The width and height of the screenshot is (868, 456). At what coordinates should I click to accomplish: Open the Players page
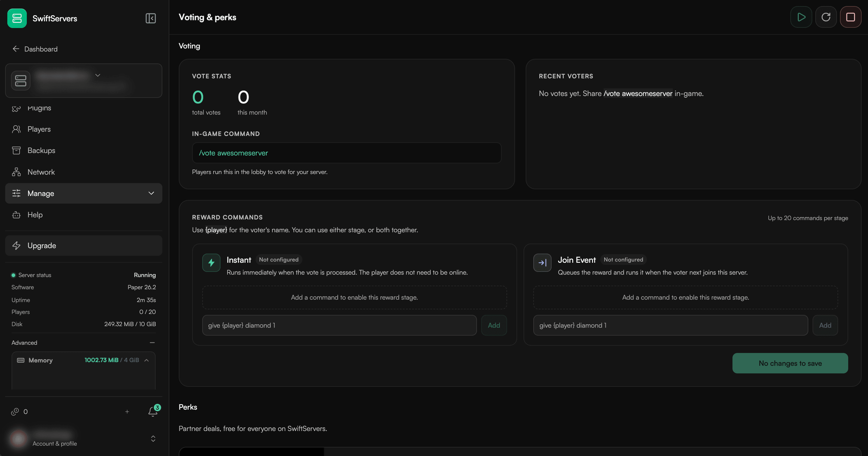coord(83,129)
